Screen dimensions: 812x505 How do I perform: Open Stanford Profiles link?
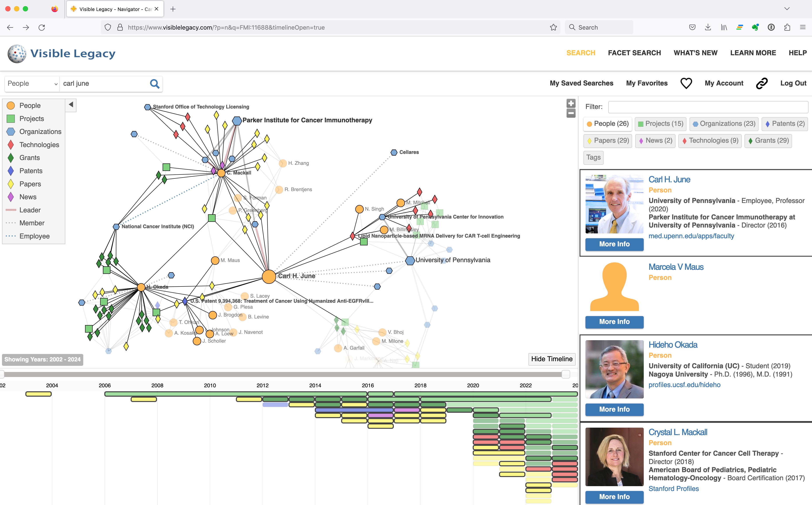coord(674,489)
